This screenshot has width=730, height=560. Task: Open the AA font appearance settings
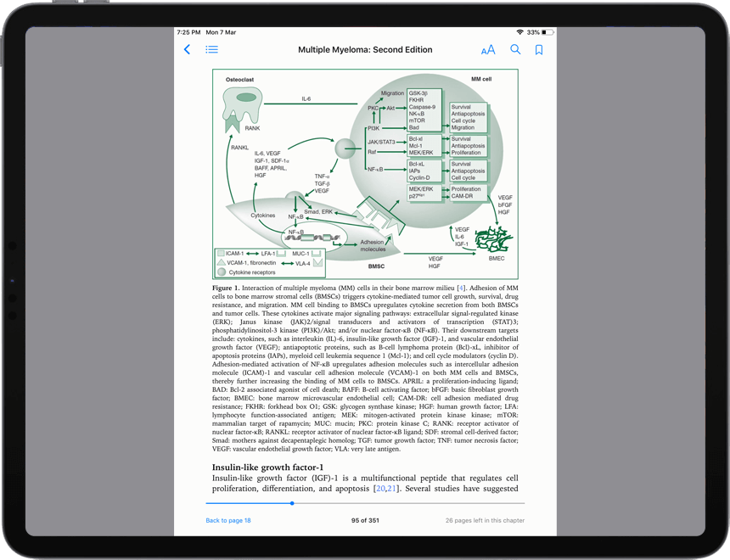click(487, 50)
